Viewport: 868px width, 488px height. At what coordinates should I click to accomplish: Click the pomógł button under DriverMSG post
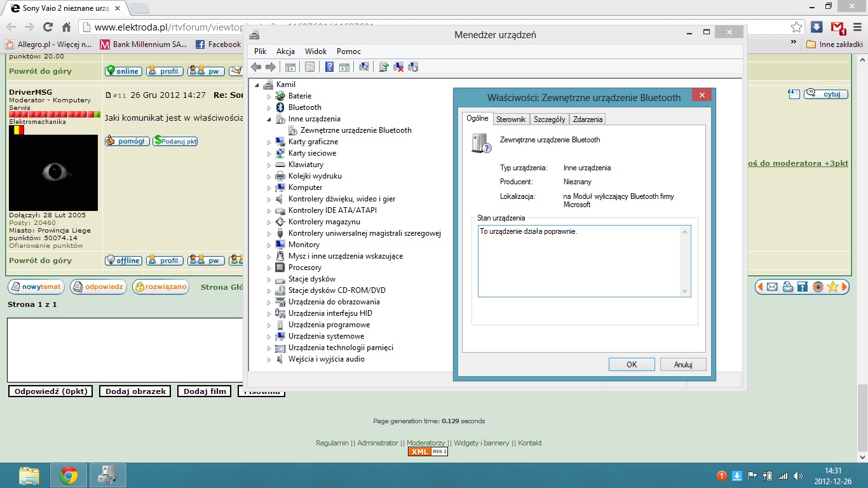tap(127, 141)
